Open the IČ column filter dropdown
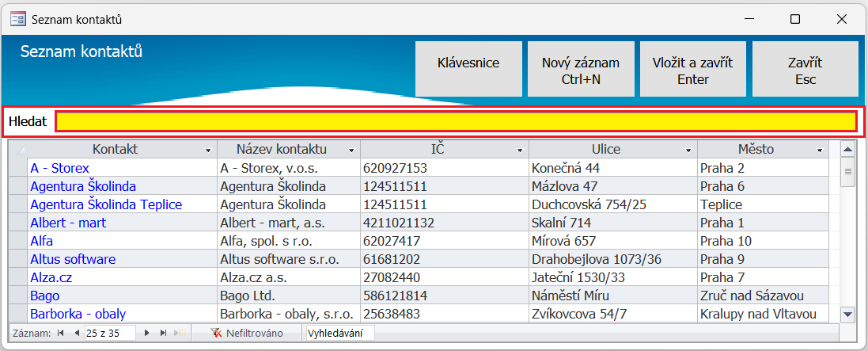 (520, 150)
